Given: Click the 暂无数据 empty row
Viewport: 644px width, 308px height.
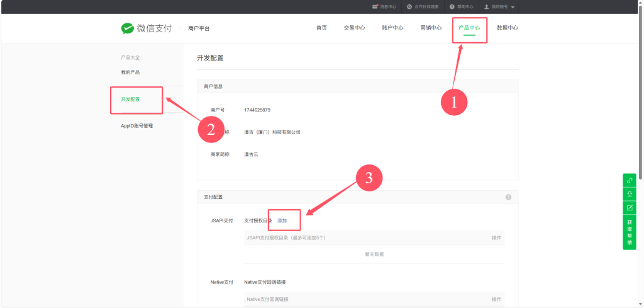Looking at the screenshot, I should coord(374,254).
